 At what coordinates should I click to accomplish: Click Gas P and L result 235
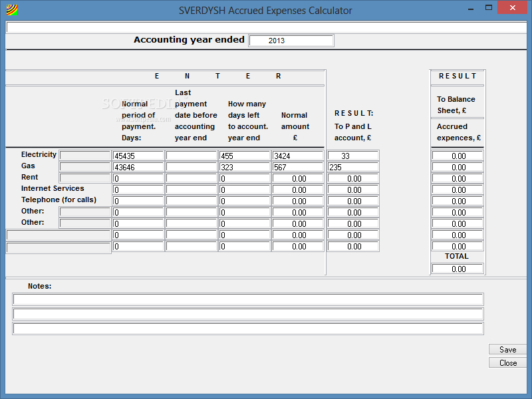coord(353,167)
